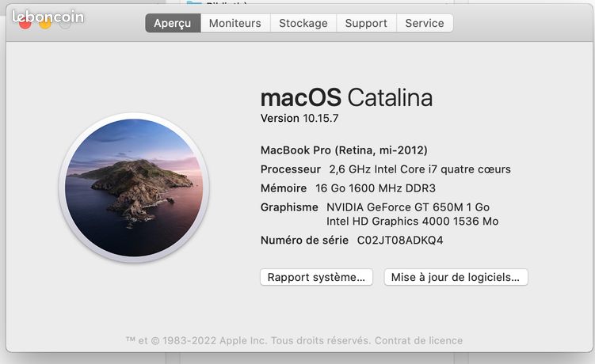Launch Mise à jour de logiciels
595x364 pixels.
tap(456, 277)
